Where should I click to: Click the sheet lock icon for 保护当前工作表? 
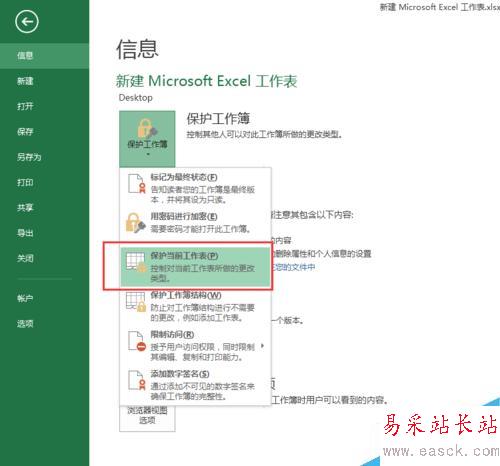(136, 262)
